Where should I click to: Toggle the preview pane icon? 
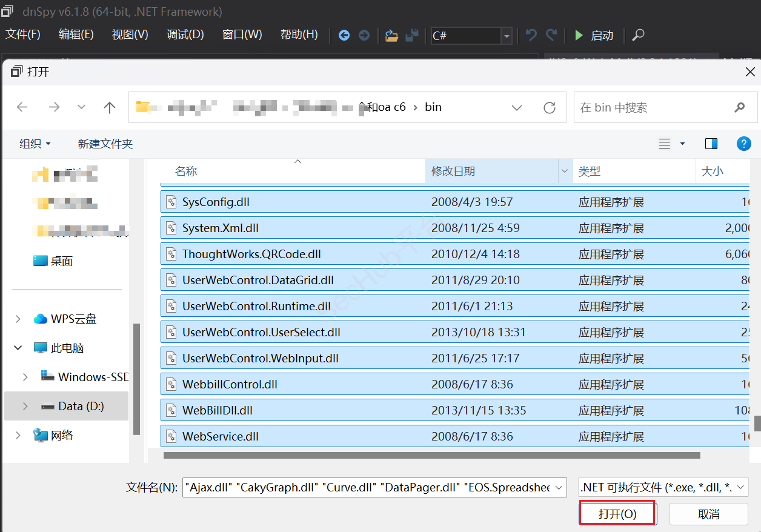[x=711, y=144]
